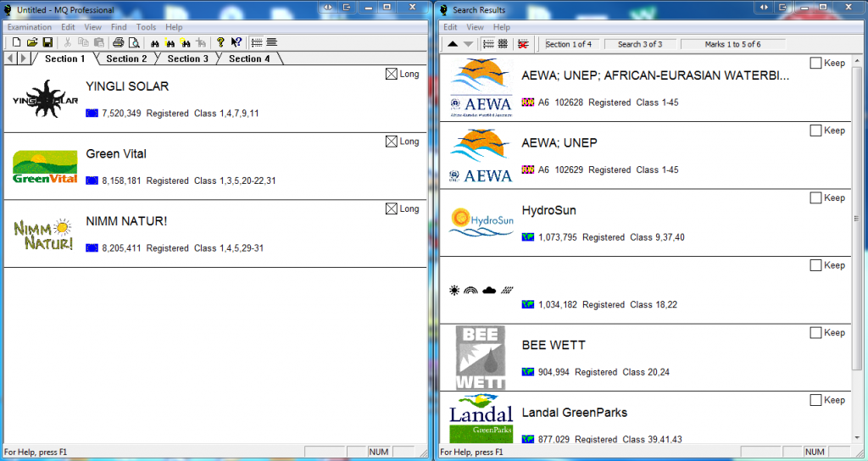
Task: Toggle Long checkbox for YINGLI SOLAR
Action: 392,74
